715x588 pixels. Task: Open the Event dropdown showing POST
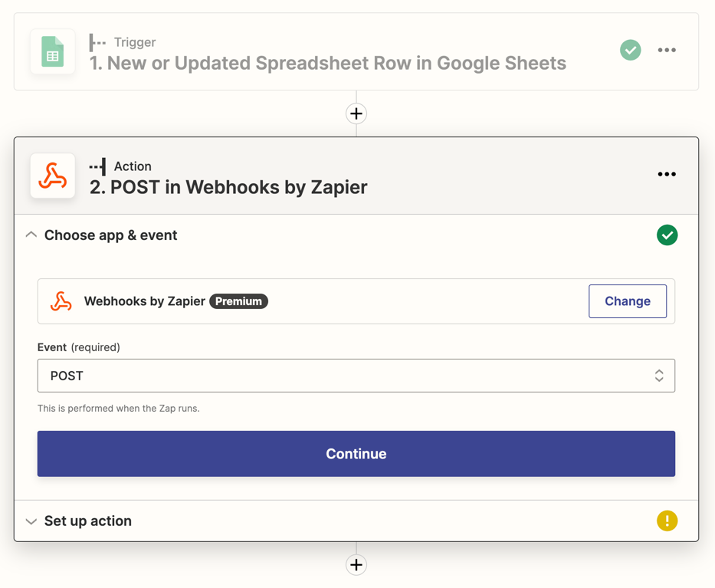pyautogui.click(x=356, y=376)
